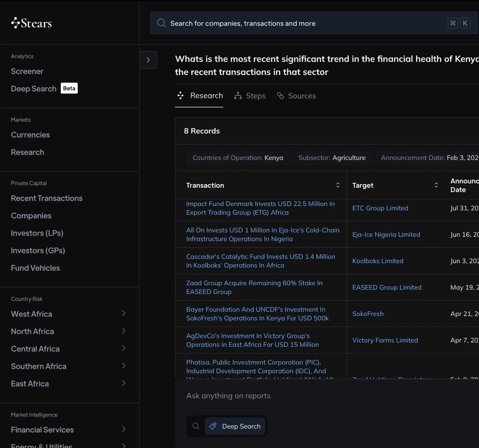Open AgDevCo Victory Group transaction link
The width and height of the screenshot is (479, 448).
tap(252, 340)
